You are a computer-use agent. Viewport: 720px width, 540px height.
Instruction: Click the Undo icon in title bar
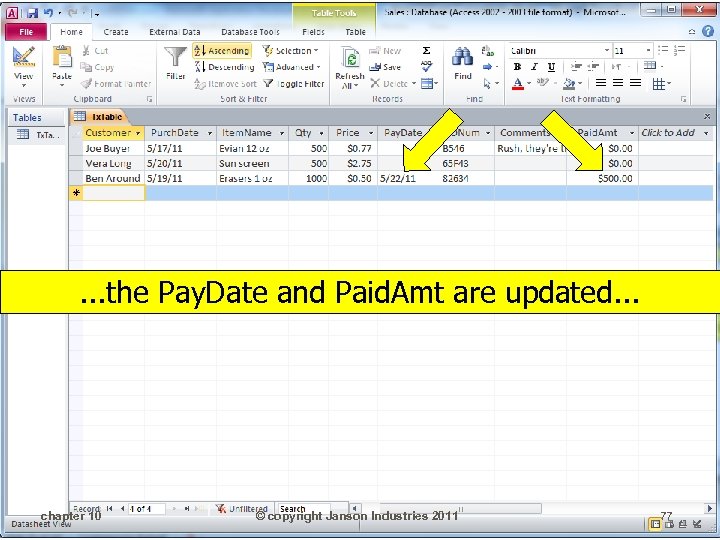pos(48,13)
